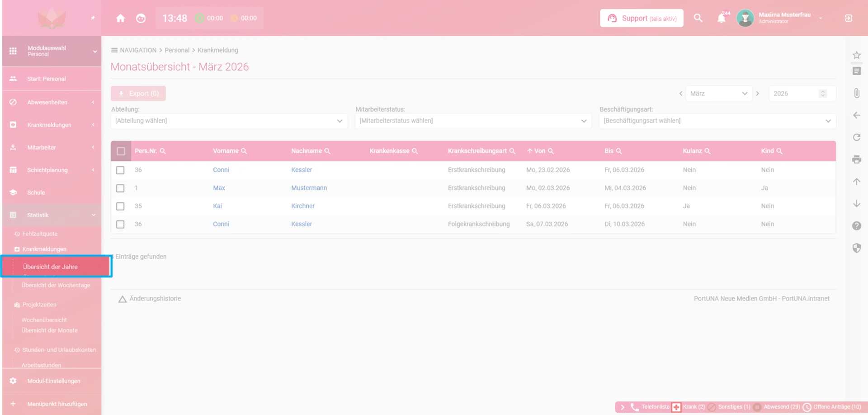868x415 pixels.
Task: Open the Abteilung dropdown
Action: 229,121
